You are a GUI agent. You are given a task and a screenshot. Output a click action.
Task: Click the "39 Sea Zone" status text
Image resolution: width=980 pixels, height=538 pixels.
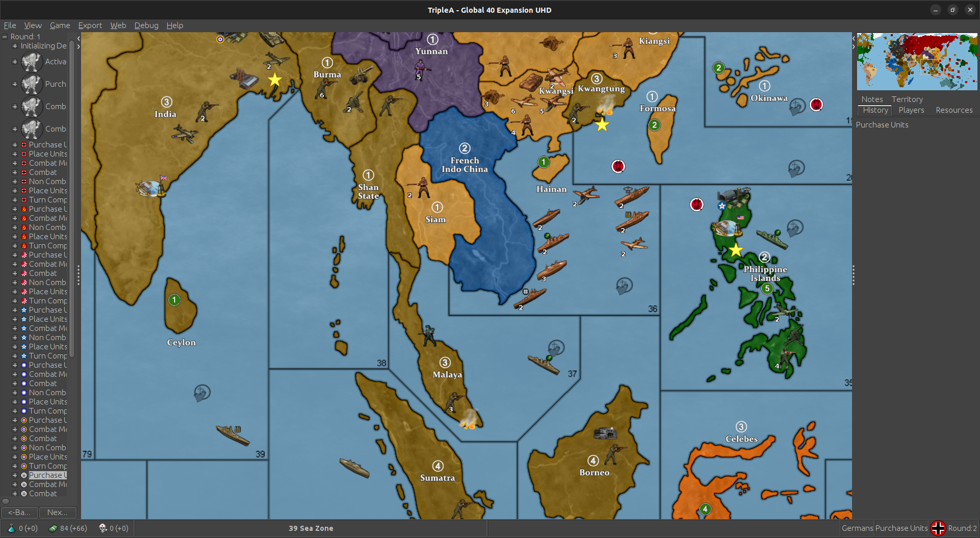[311, 528]
